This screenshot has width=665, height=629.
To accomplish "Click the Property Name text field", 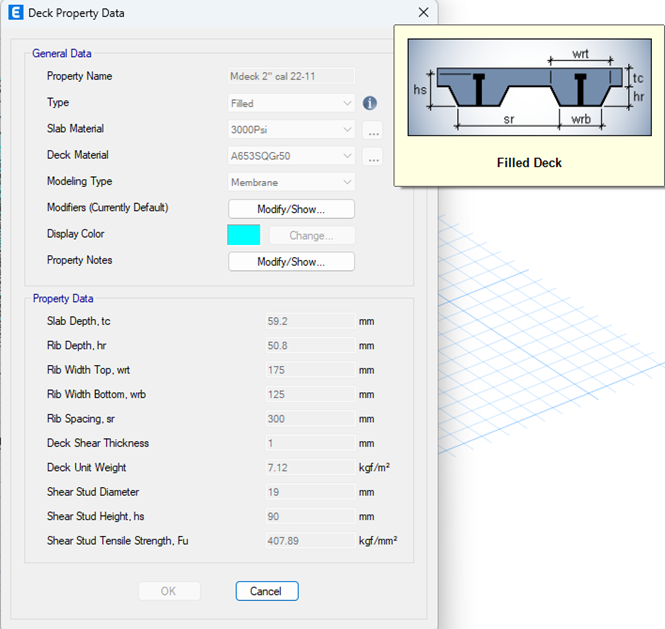I will [x=291, y=76].
